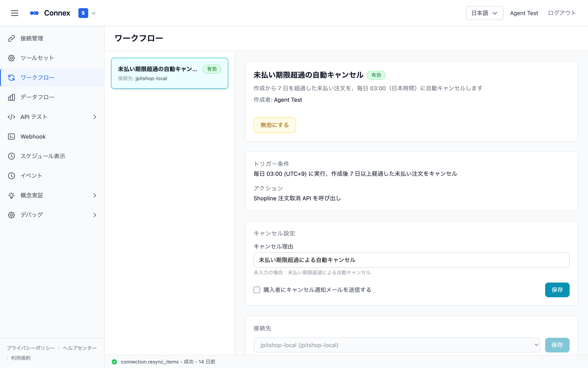Image resolution: width=588 pixels, height=368 pixels.
Task: Open スケジュール表示 menu item
Action: tap(52, 156)
